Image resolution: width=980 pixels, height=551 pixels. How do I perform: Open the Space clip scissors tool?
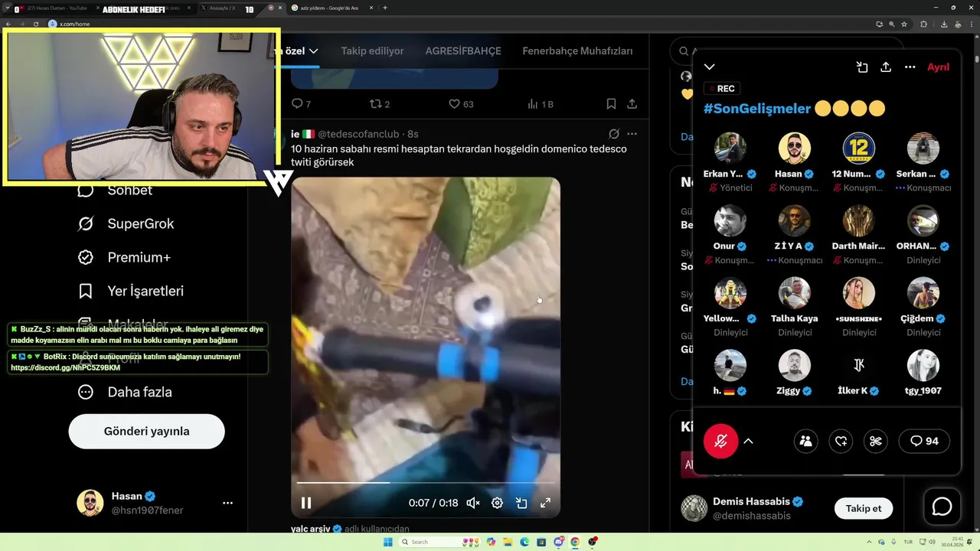876,441
